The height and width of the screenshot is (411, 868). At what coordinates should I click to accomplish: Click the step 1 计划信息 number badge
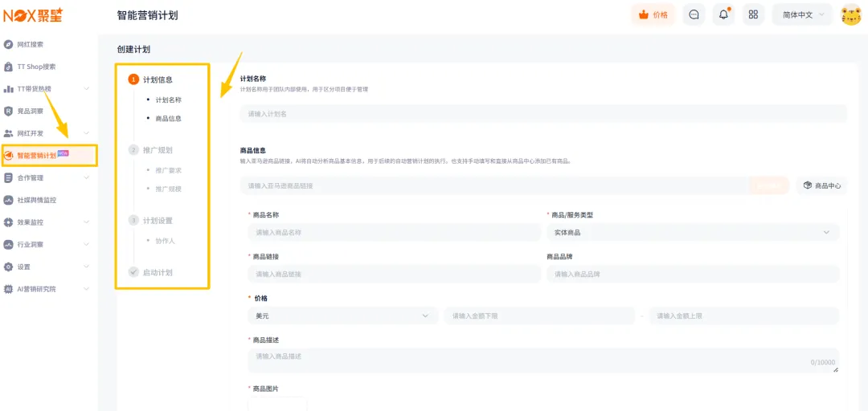pos(133,79)
